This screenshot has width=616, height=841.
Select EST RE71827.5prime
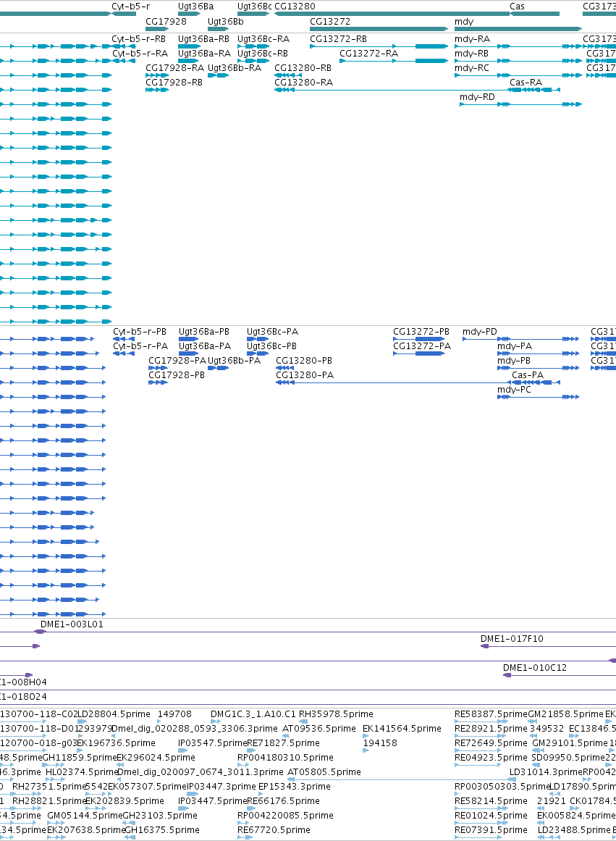(x=283, y=743)
